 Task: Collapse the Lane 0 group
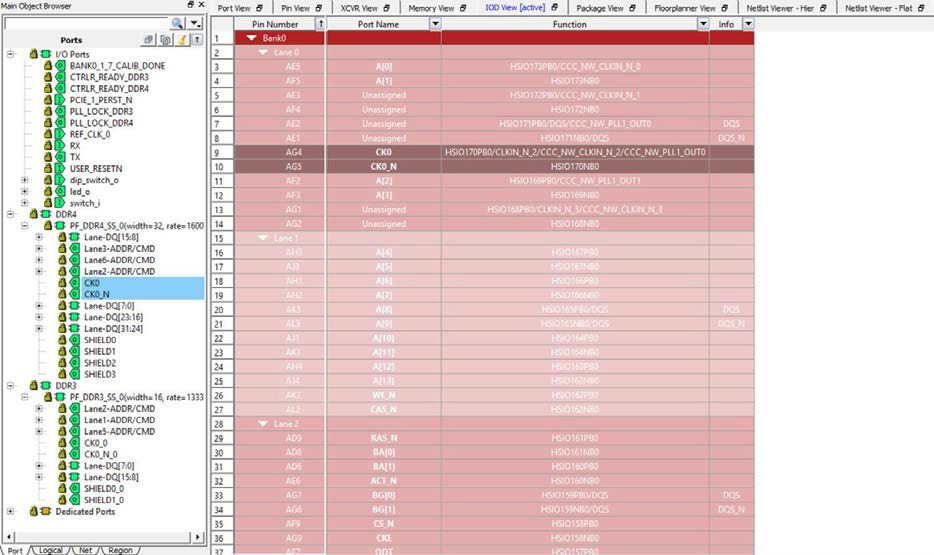pos(263,52)
